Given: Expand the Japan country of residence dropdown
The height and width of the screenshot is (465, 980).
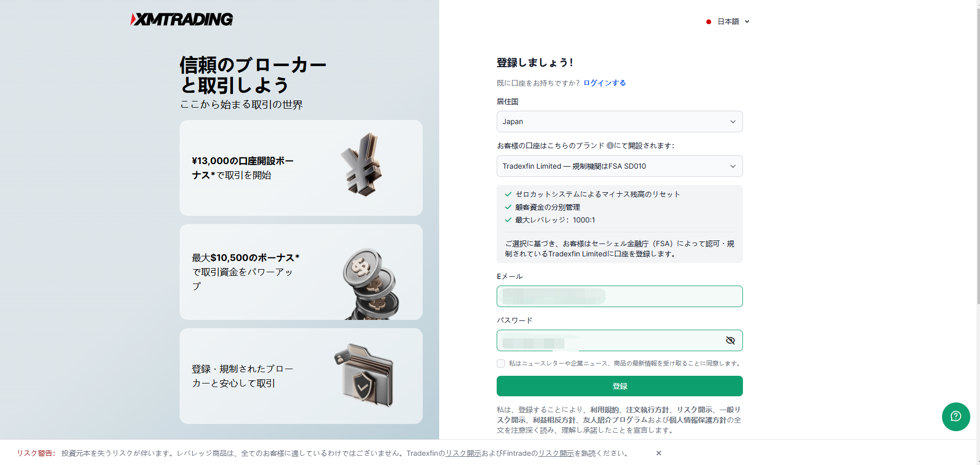Looking at the screenshot, I should click(619, 122).
